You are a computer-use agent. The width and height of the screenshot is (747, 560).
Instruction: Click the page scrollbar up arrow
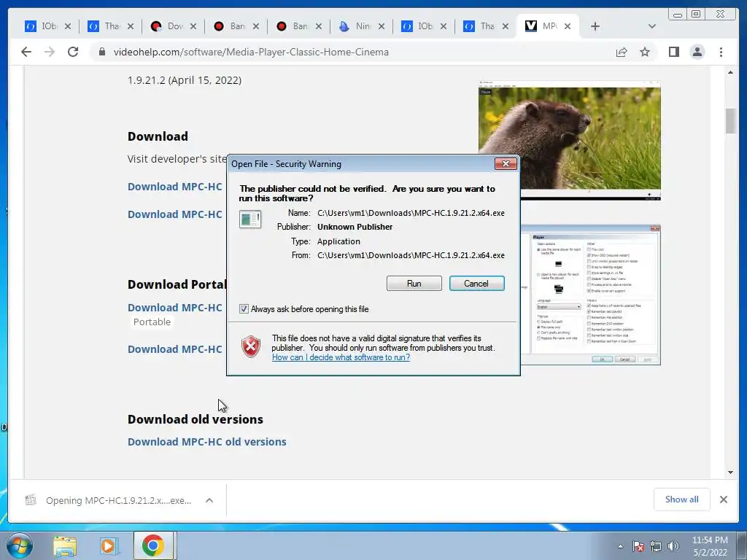(730, 72)
